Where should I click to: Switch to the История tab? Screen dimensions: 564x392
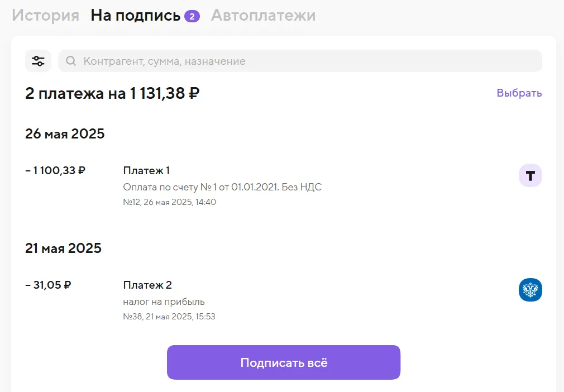46,16
